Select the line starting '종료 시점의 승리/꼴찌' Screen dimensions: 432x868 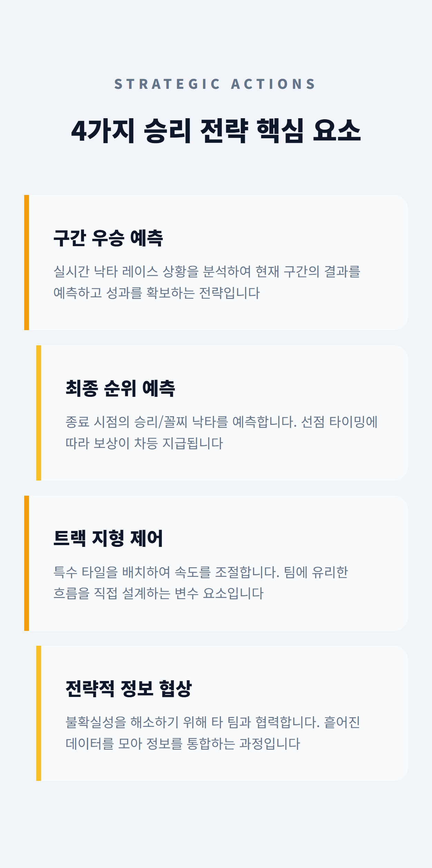tap(221, 422)
